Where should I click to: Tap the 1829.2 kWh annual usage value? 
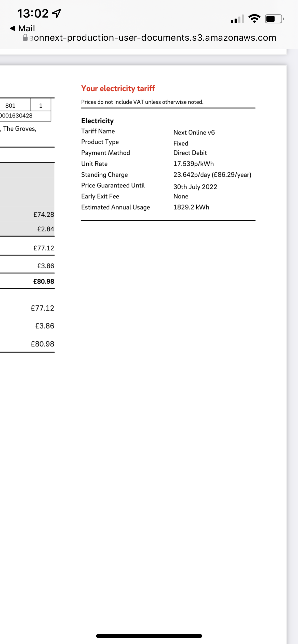191,207
